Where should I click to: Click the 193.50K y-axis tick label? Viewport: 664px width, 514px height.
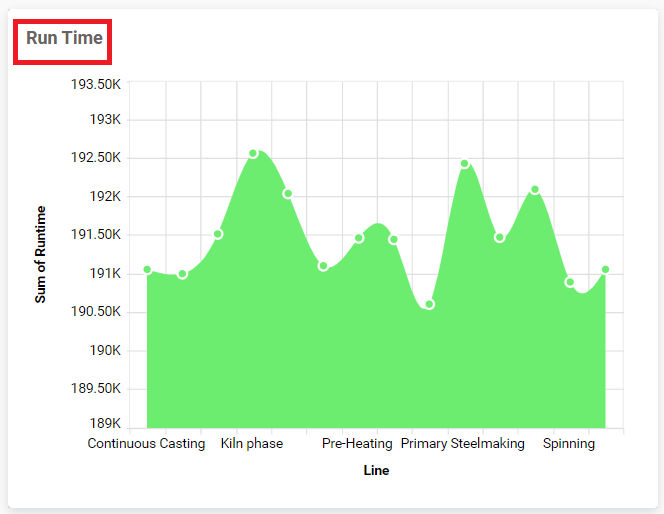[96, 83]
